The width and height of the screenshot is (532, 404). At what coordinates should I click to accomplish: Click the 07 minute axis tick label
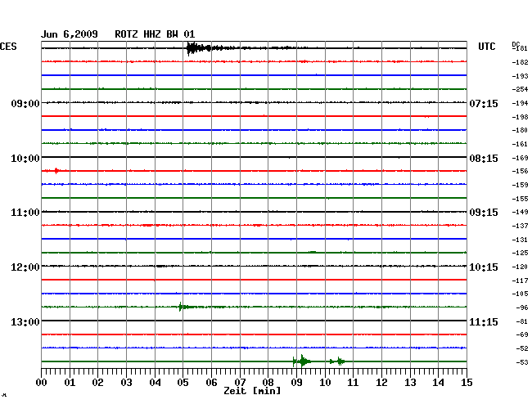tap(240, 383)
